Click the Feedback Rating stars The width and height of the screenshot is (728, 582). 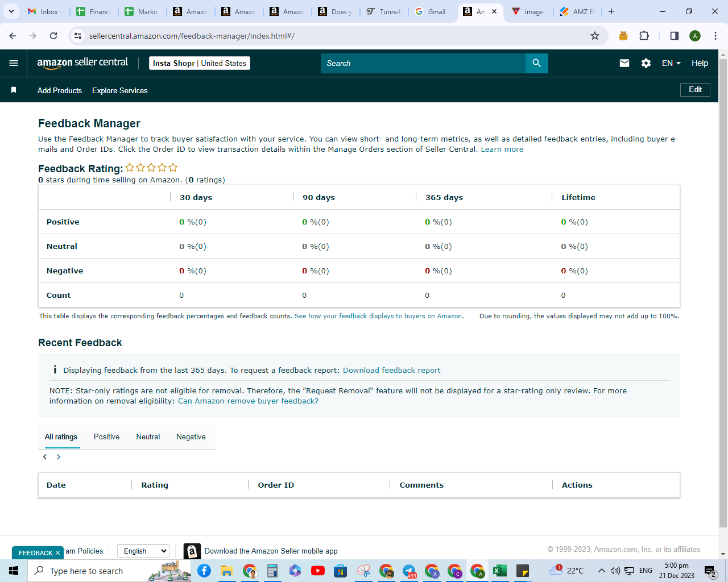click(151, 168)
